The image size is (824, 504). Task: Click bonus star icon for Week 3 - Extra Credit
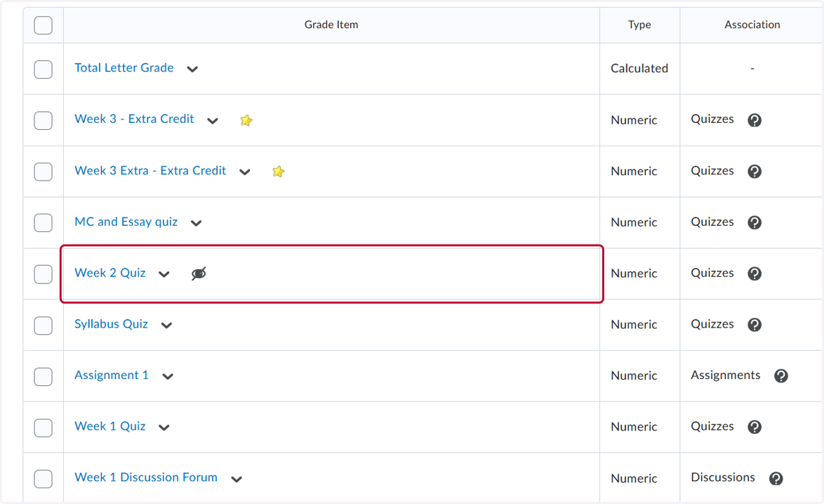246,120
